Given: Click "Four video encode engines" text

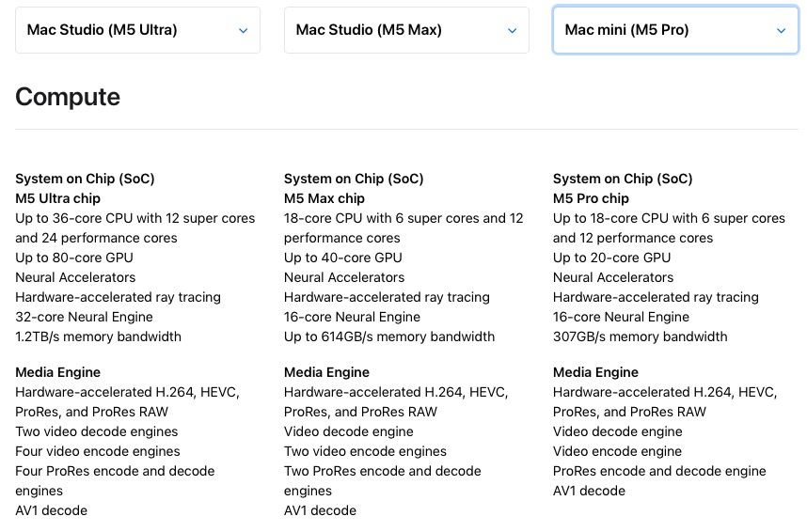Looking at the screenshot, I should (98, 451).
